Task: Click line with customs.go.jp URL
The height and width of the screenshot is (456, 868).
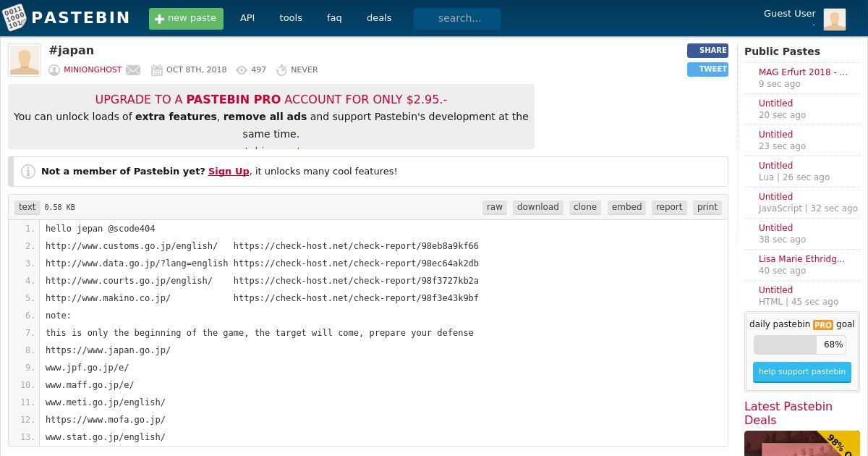Action: tap(262, 246)
